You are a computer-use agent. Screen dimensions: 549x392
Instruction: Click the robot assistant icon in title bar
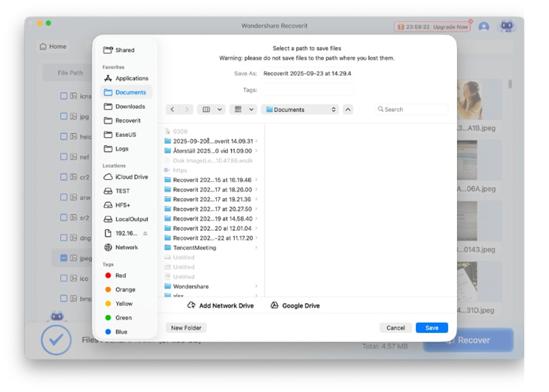506,27
